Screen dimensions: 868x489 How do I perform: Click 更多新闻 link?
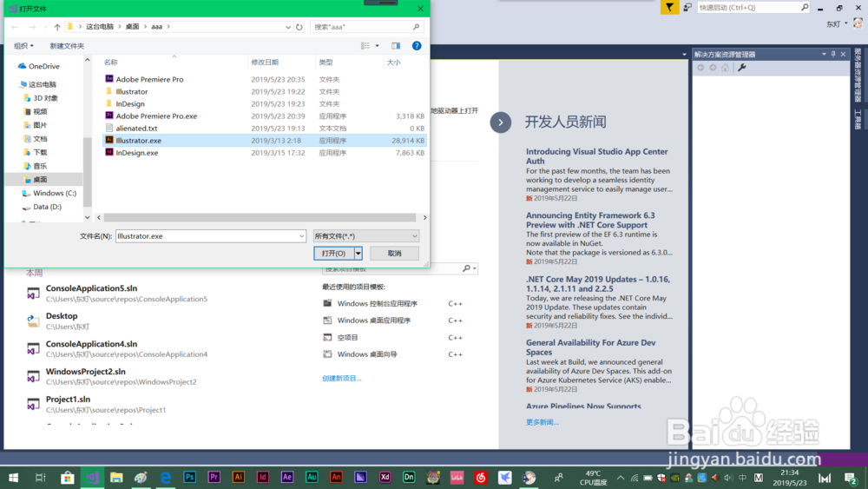(542, 422)
